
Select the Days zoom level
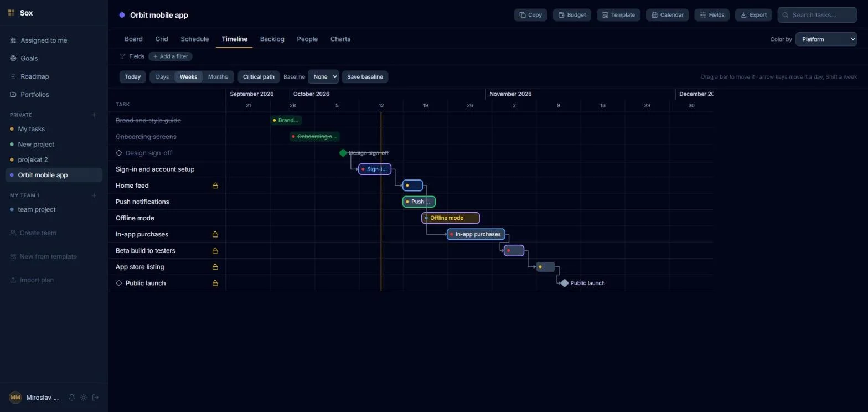tap(162, 77)
